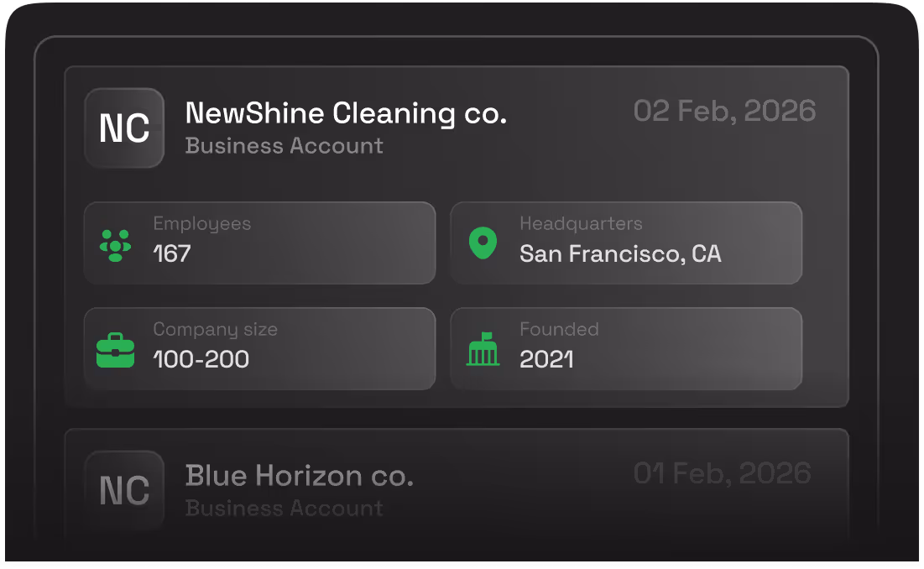Select the Company size briefcase icon
This screenshot has width=924, height=569.
point(116,349)
